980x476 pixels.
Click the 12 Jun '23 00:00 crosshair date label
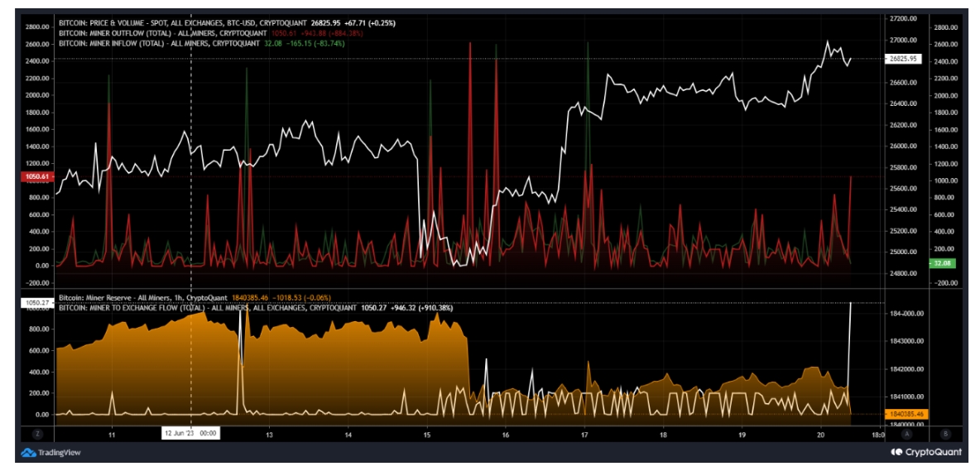click(190, 434)
